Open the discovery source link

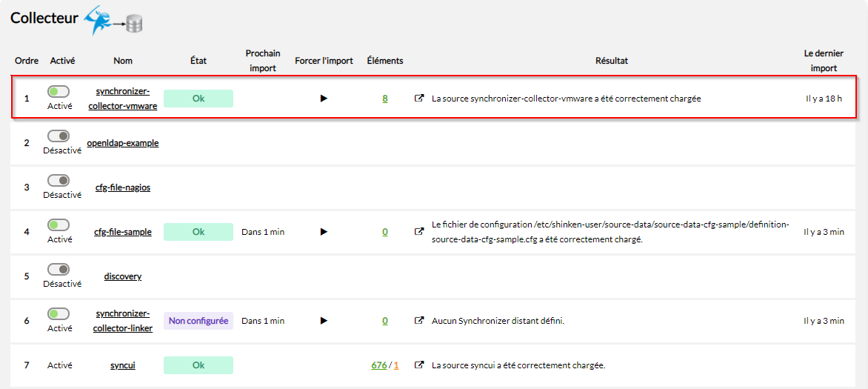pyautogui.click(x=123, y=276)
